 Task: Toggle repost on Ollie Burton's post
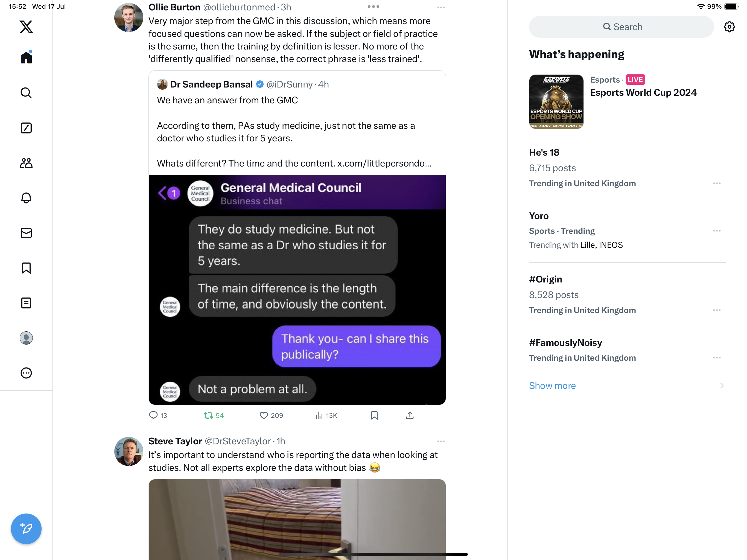tap(208, 415)
